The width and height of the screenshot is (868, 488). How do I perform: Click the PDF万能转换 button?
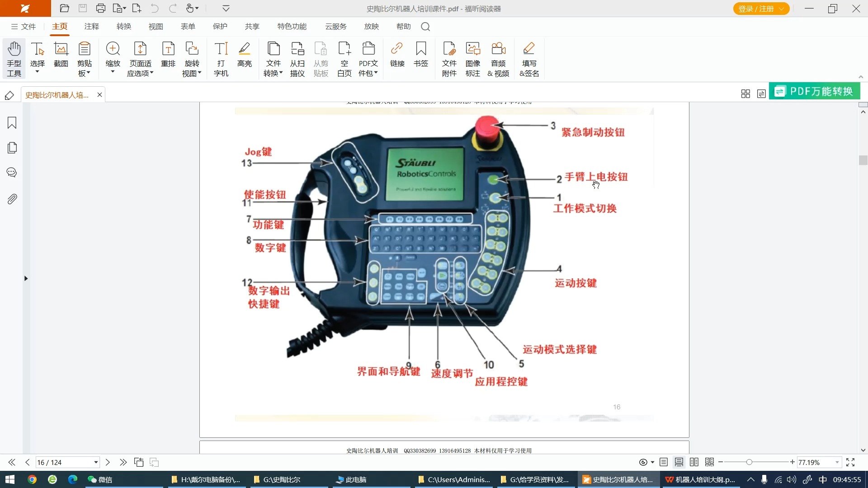pos(815,91)
